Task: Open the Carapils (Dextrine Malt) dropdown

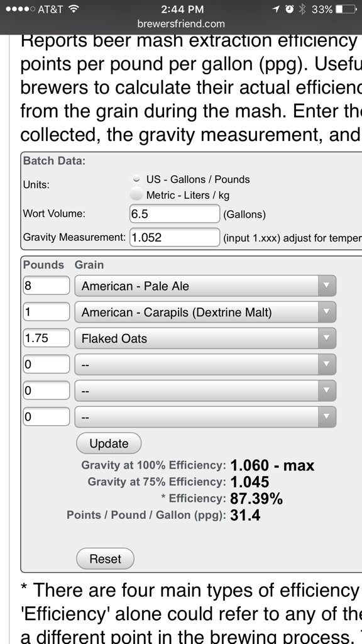Action: (x=206, y=312)
